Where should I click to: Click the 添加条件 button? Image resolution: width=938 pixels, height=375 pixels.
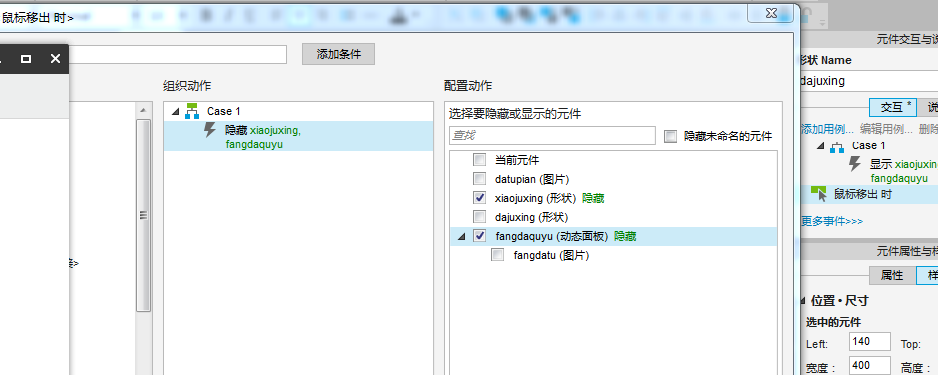point(339,54)
